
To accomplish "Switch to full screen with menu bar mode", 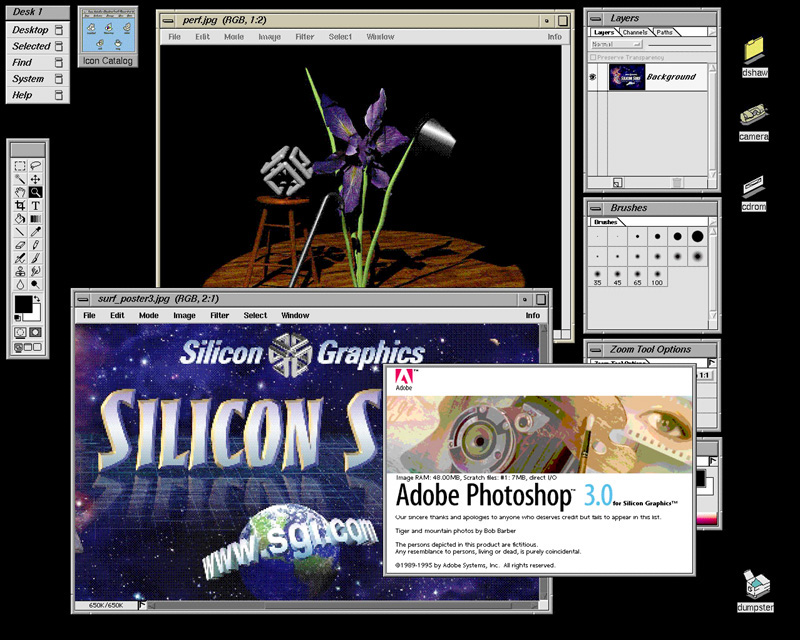I will tap(28, 348).
